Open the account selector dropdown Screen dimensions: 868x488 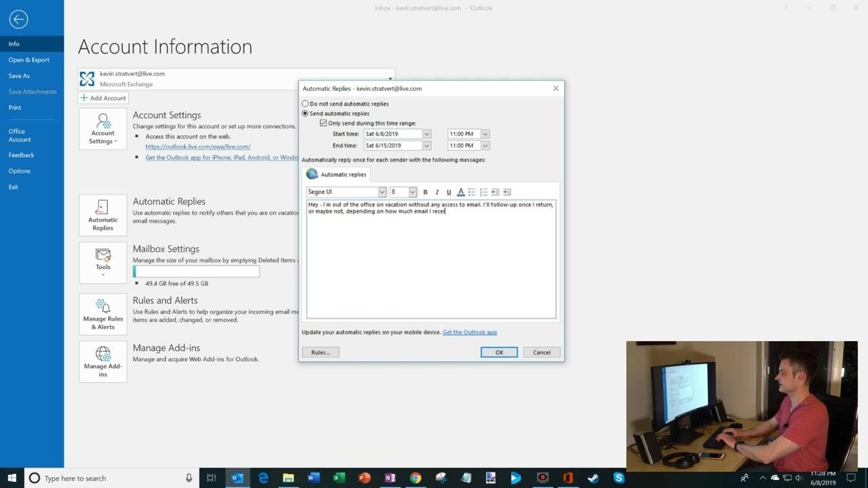(x=391, y=79)
